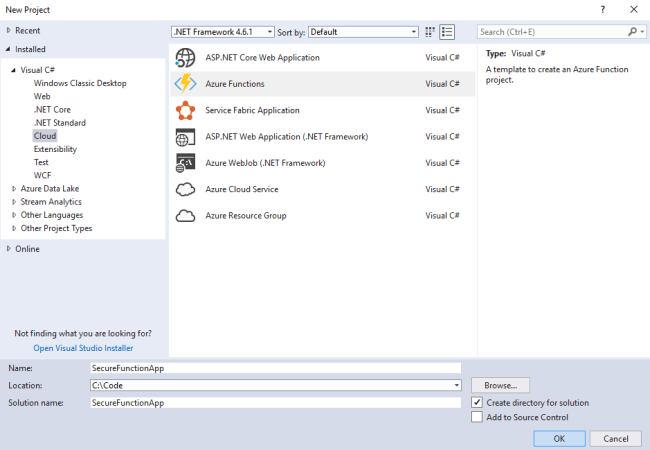Enable Add to Source Control checkbox

click(477, 417)
